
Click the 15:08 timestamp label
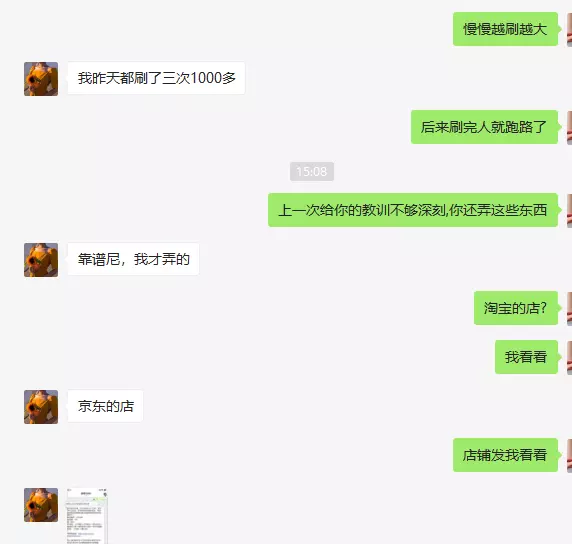click(x=312, y=171)
